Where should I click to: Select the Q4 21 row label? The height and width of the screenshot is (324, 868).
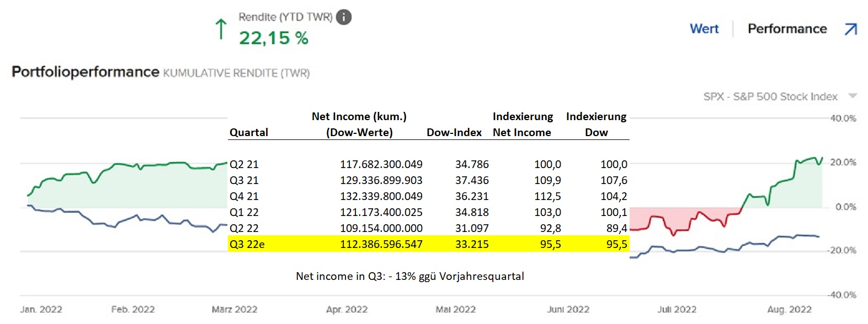click(244, 196)
